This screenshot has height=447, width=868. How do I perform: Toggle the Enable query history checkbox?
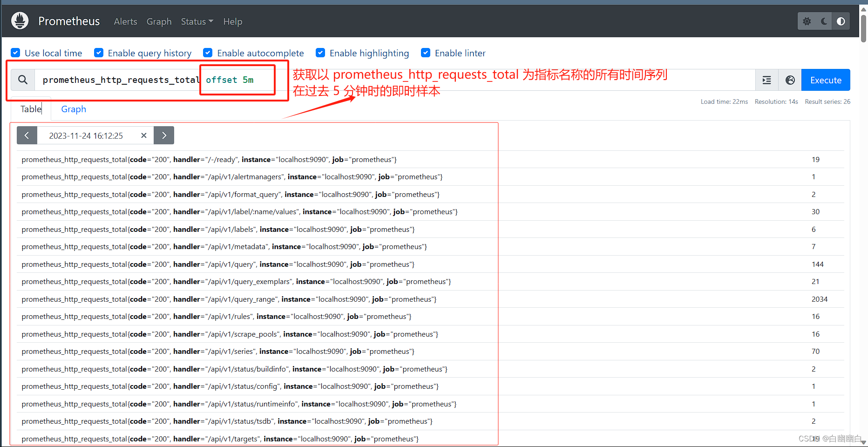click(99, 53)
